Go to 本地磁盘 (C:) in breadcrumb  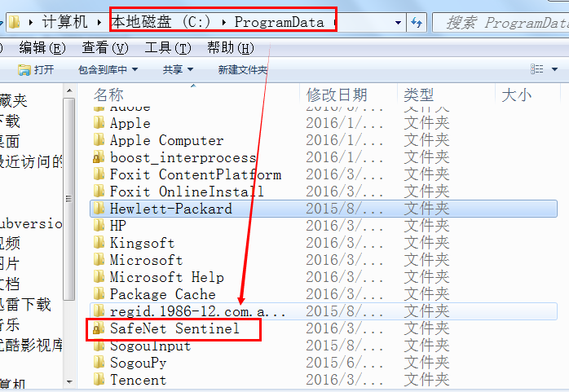pos(161,22)
